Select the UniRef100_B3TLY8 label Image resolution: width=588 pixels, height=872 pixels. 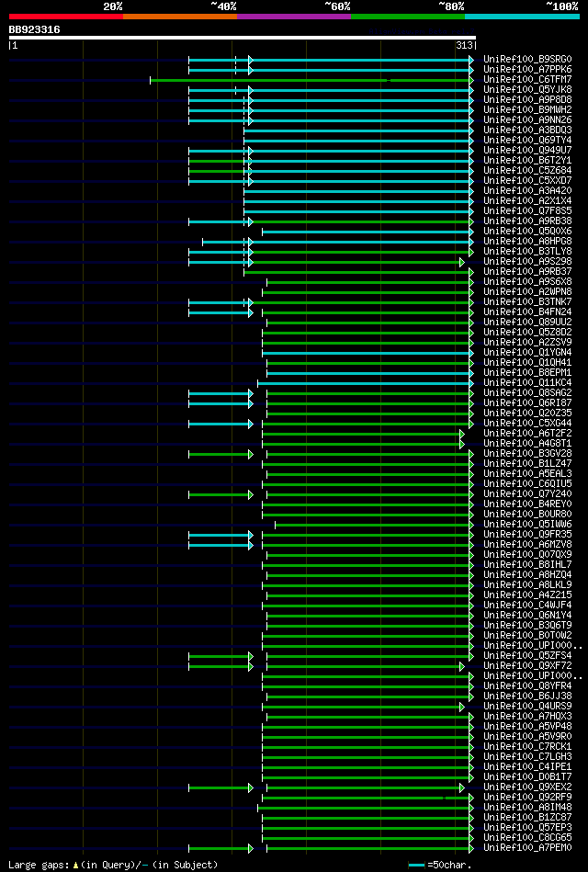click(528, 252)
